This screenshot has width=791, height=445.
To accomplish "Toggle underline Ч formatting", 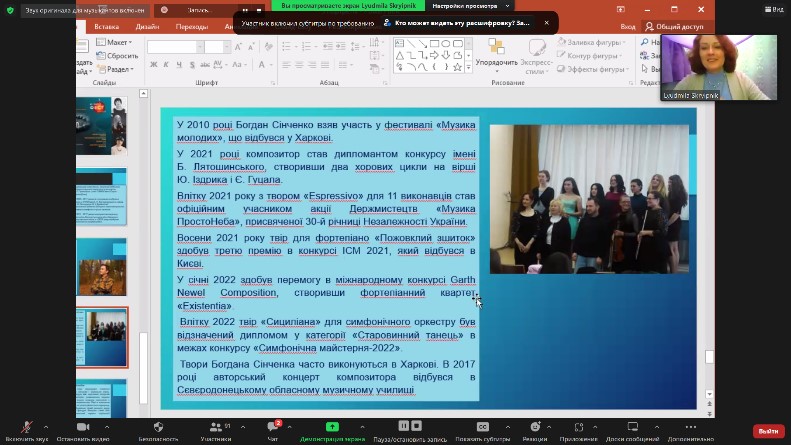I will pyautogui.click(x=179, y=65).
